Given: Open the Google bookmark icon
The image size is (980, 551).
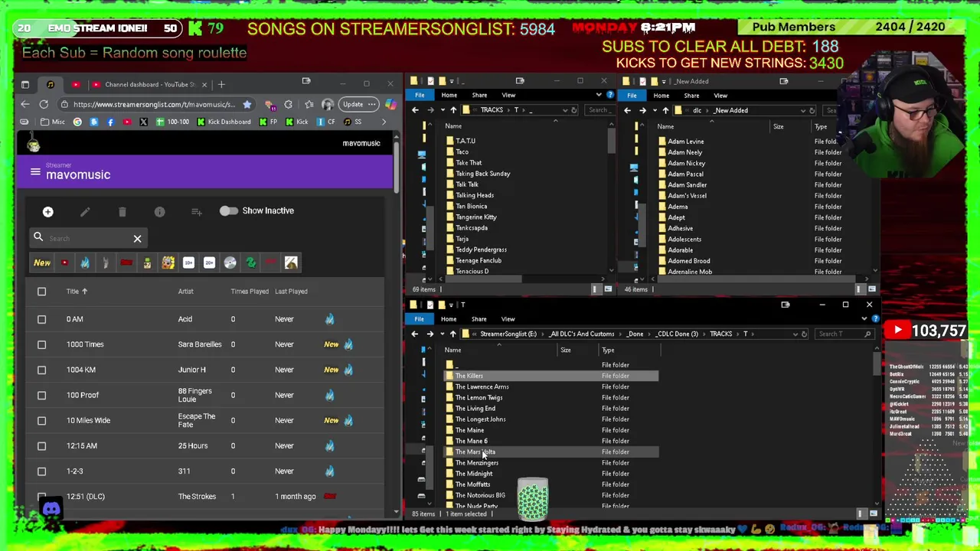Looking at the screenshot, I should [77, 122].
